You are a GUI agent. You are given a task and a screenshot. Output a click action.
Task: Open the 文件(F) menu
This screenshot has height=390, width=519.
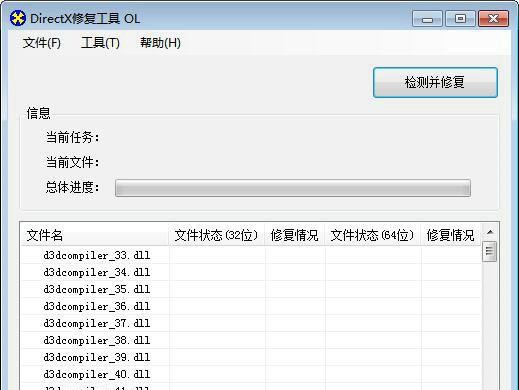42,43
